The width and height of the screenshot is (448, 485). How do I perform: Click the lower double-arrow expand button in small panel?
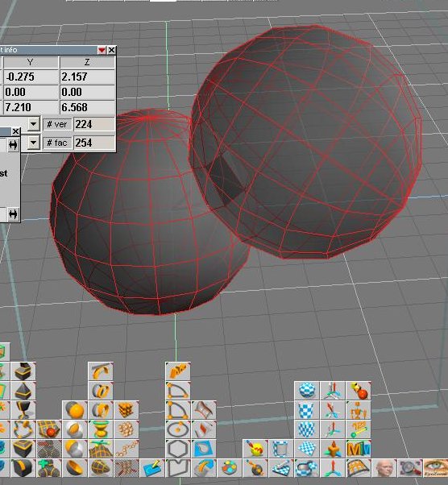click(x=13, y=214)
